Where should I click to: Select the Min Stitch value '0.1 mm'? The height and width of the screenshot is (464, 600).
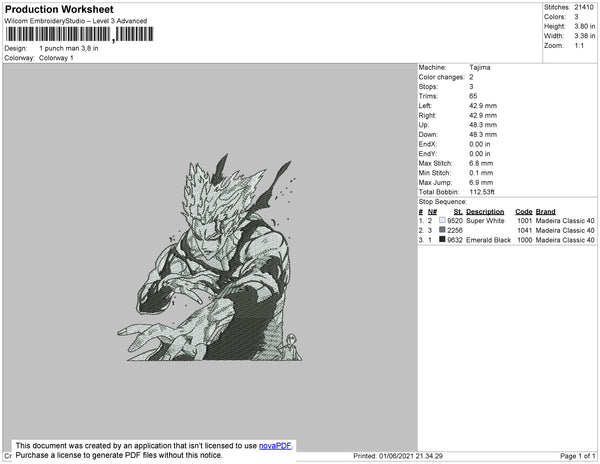[481, 173]
